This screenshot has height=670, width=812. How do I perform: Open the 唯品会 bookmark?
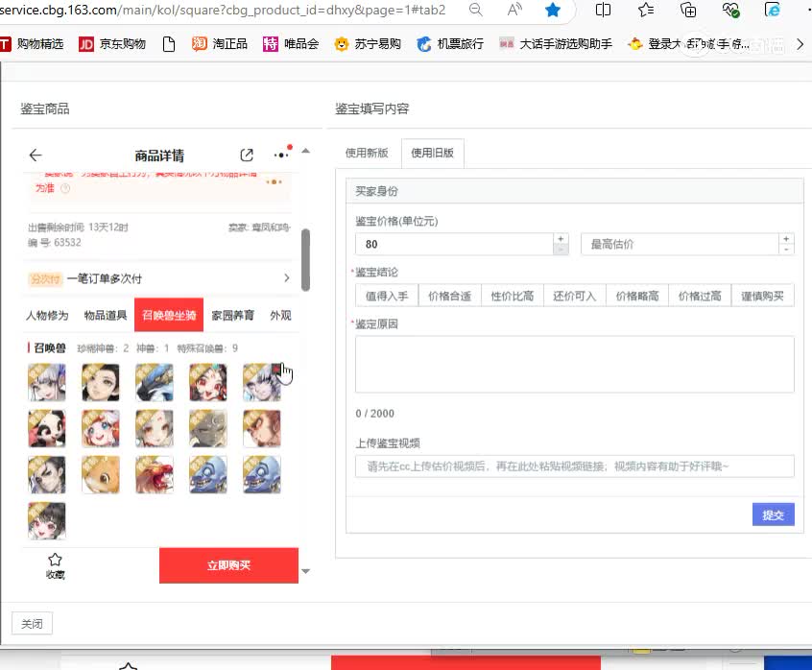(x=291, y=44)
